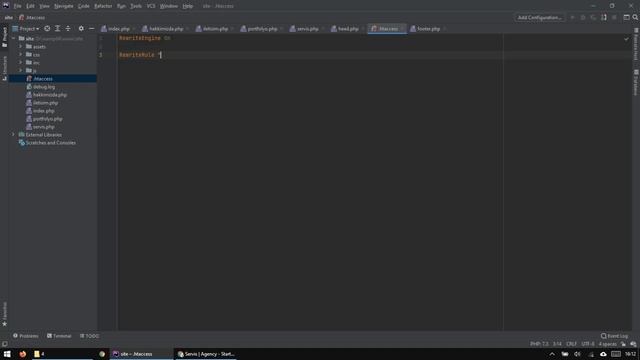The height and width of the screenshot is (360, 640).
Task: Open the Code menu
Action: click(x=84, y=6)
